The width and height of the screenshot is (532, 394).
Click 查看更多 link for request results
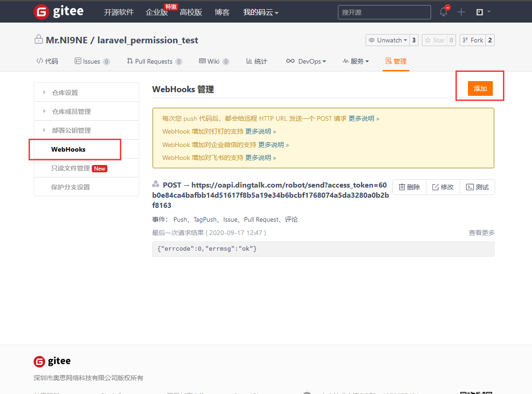pos(481,233)
